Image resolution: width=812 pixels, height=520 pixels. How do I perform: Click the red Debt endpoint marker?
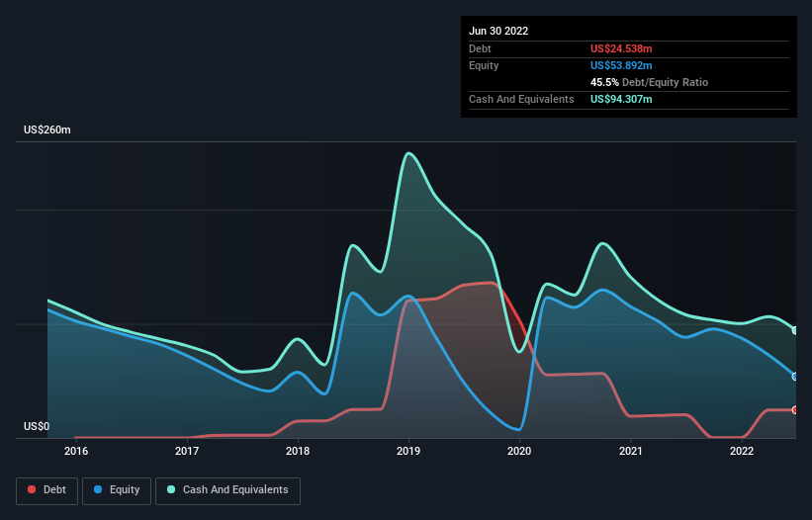click(795, 410)
